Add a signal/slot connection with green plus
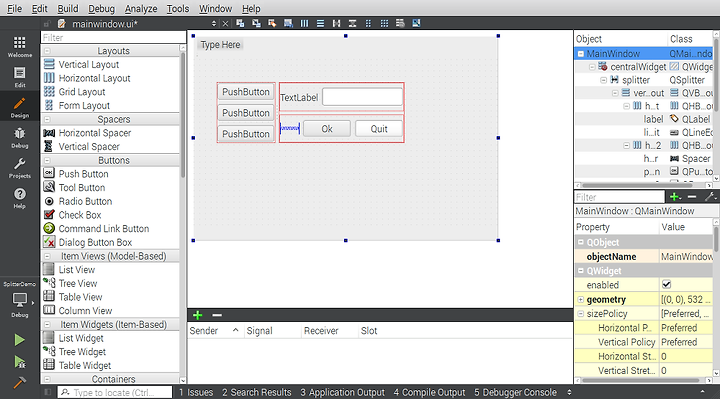Viewport: 720px width, 399px height. point(197,315)
